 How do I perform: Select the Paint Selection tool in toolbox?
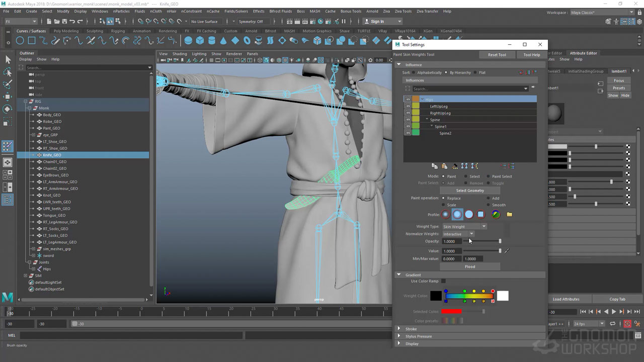8,84
